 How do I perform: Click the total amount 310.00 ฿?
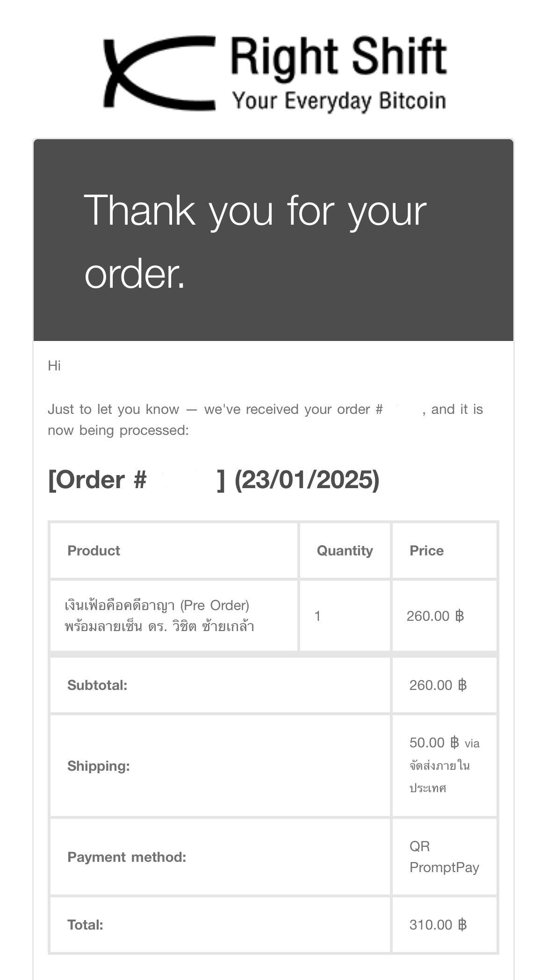click(438, 925)
